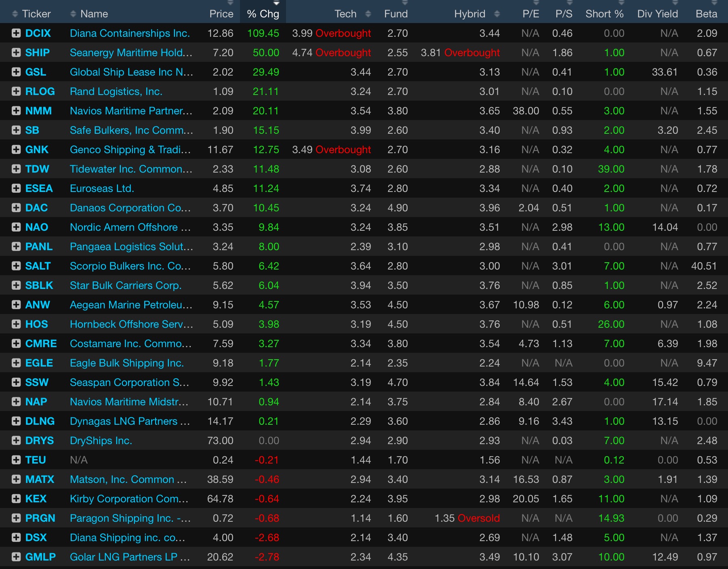Click the plus icon beside CMRE
The width and height of the screenshot is (728, 569).
click(x=16, y=344)
